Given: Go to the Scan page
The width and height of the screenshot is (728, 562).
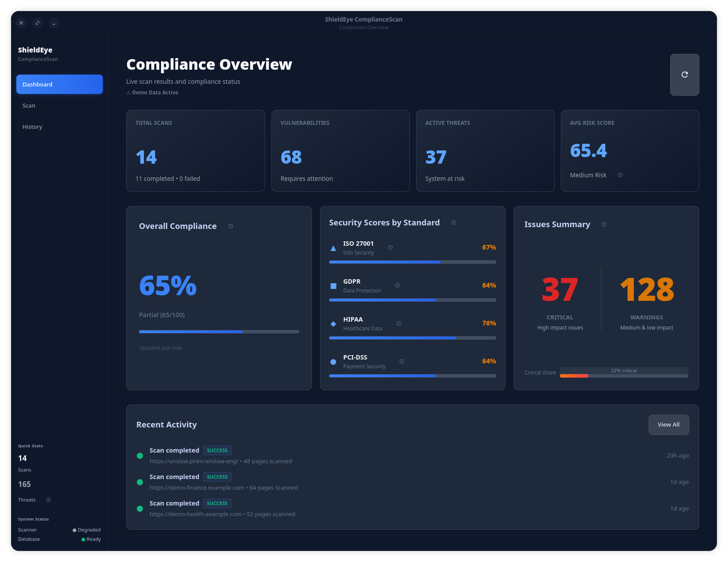Looking at the screenshot, I should tap(60, 105).
